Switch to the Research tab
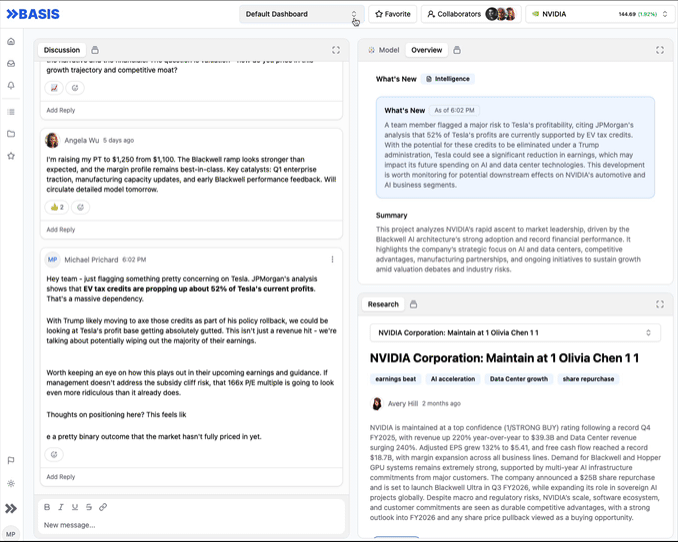Screen dimensions: 678x542 [x=383, y=304]
